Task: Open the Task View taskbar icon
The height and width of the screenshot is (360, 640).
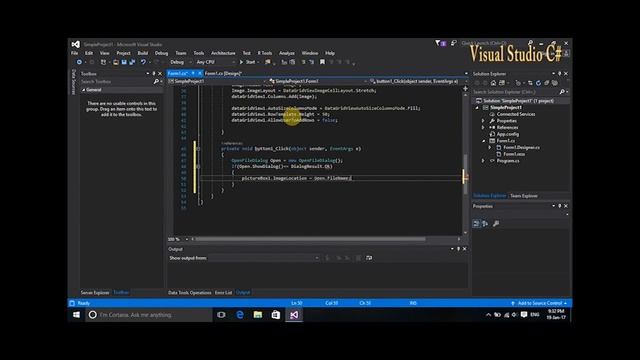Action: pos(221,315)
